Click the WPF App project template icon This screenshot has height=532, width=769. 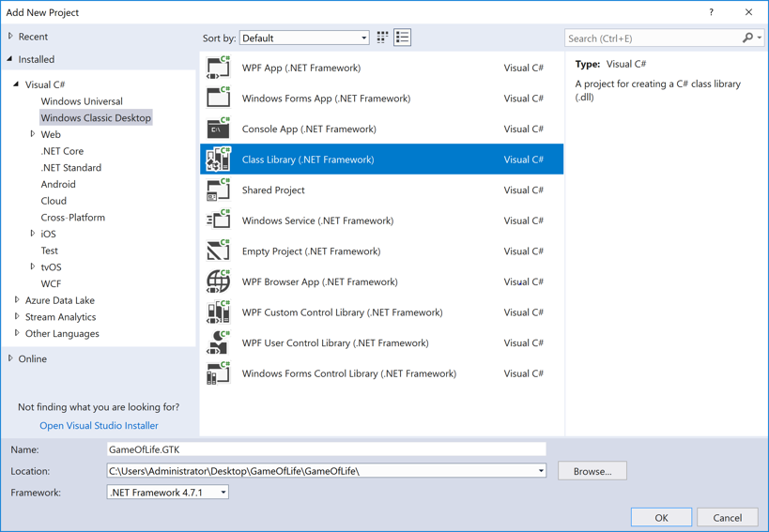pos(218,68)
